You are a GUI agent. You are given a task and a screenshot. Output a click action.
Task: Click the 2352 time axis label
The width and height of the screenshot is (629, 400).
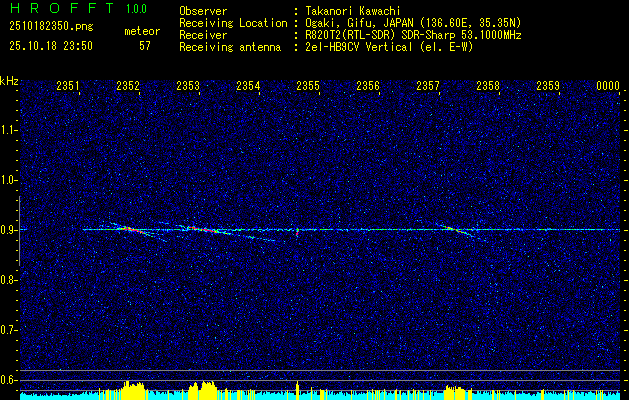(128, 85)
